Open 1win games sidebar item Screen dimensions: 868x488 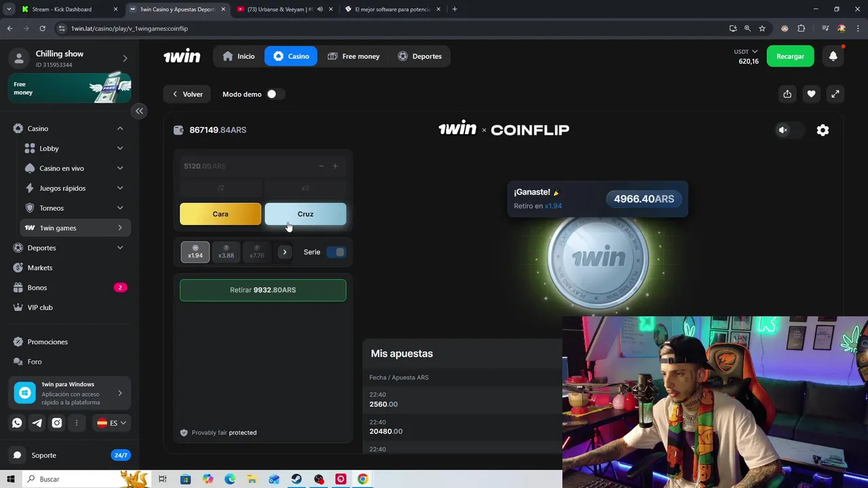click(x=75, y=228)
